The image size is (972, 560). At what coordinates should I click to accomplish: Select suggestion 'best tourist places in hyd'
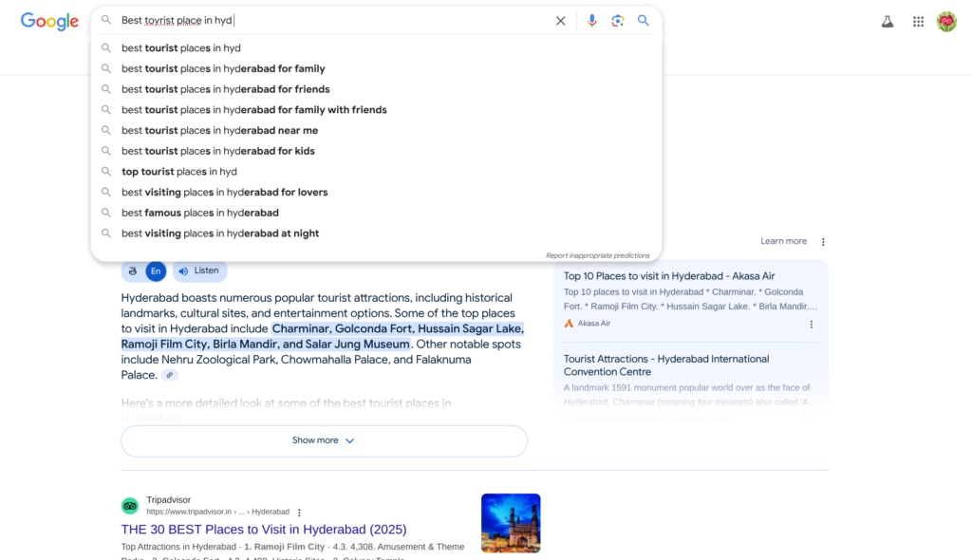pyautogui.click(x=376, y=47)
